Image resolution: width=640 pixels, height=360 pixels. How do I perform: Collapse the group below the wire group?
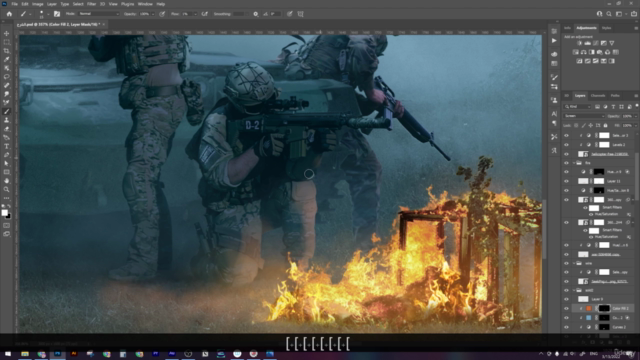click(573, 290)
